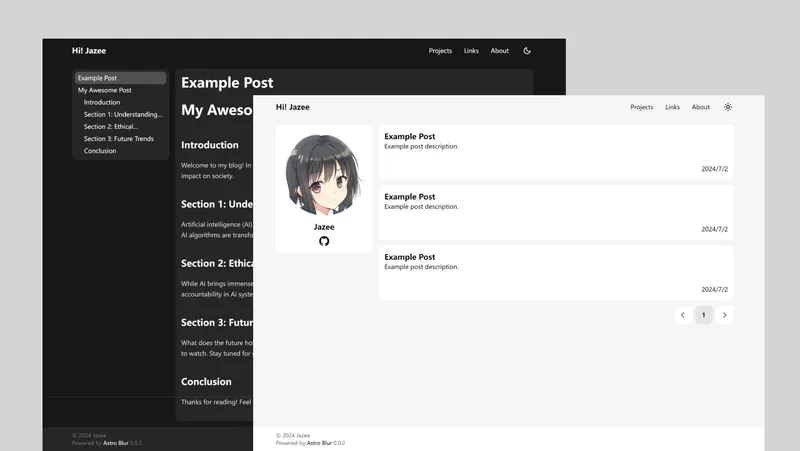Open Links in the light window navbar
The width and height of the screenshot is (800, 451).
[x=672, y=107]
